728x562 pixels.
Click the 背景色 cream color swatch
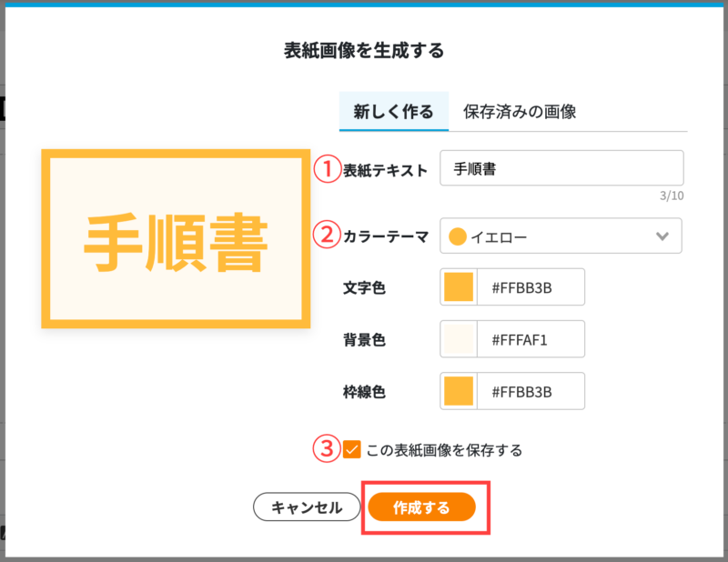click(460, 338)
